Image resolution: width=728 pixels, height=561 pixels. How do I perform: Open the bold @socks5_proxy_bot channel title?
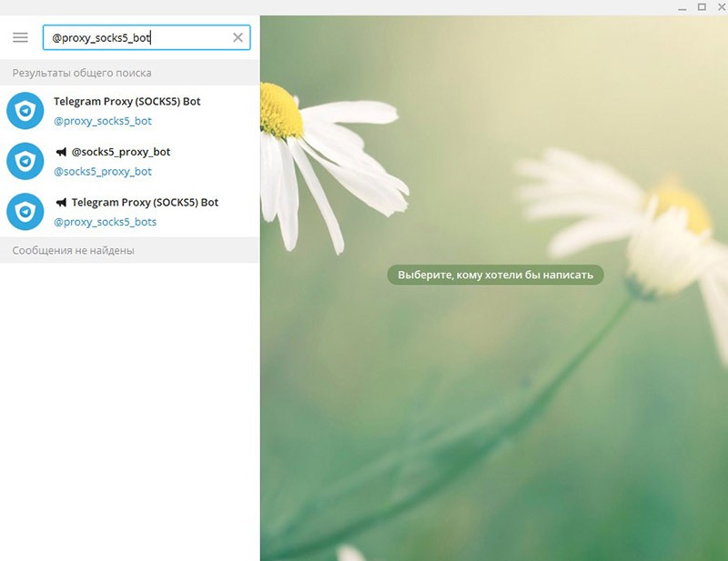point(120,152)
